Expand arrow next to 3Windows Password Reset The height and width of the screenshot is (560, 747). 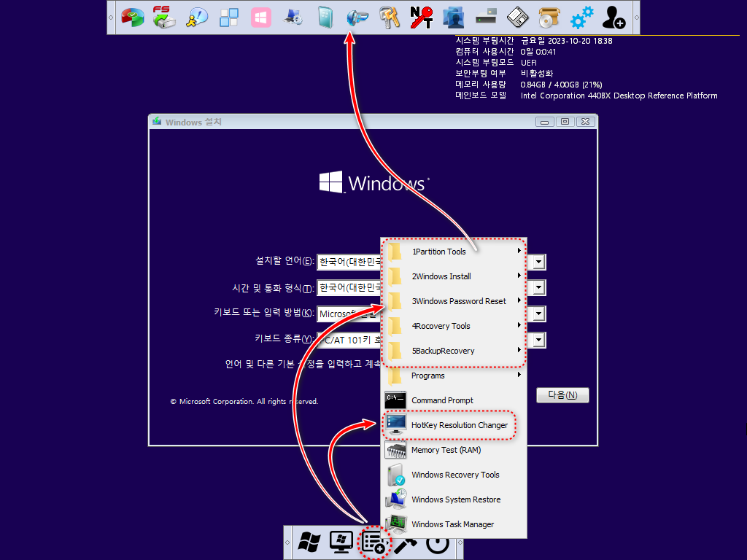(519, 300)
